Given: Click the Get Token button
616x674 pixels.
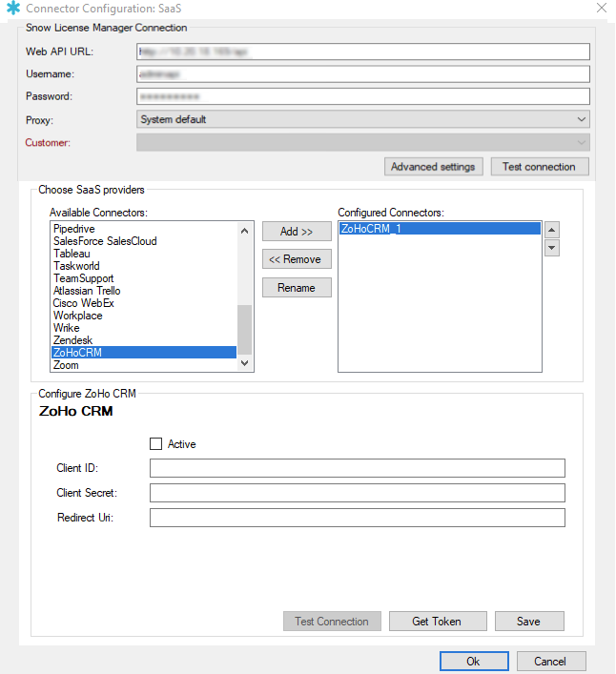Looking at the screenshot, I should click(438, 622).
